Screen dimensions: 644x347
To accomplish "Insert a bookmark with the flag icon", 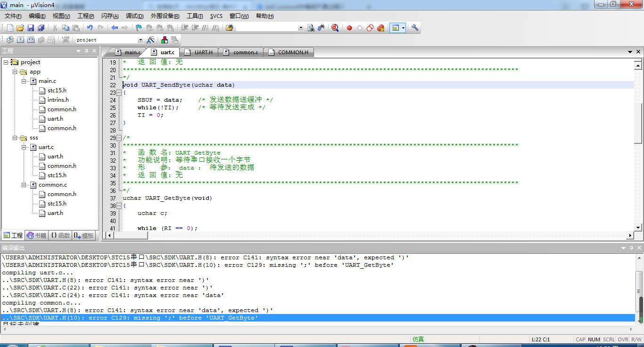I will [x=139, y=28].
